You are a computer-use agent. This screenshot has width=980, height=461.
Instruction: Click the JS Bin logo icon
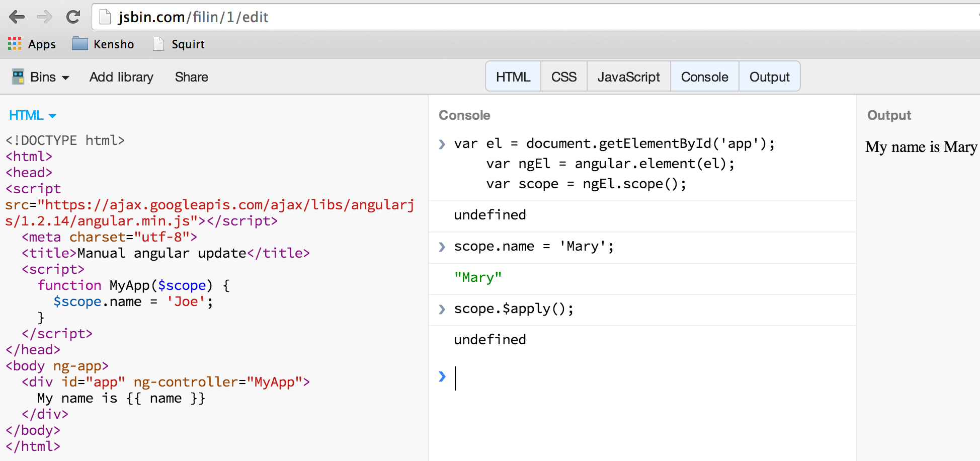coord(18,77)
